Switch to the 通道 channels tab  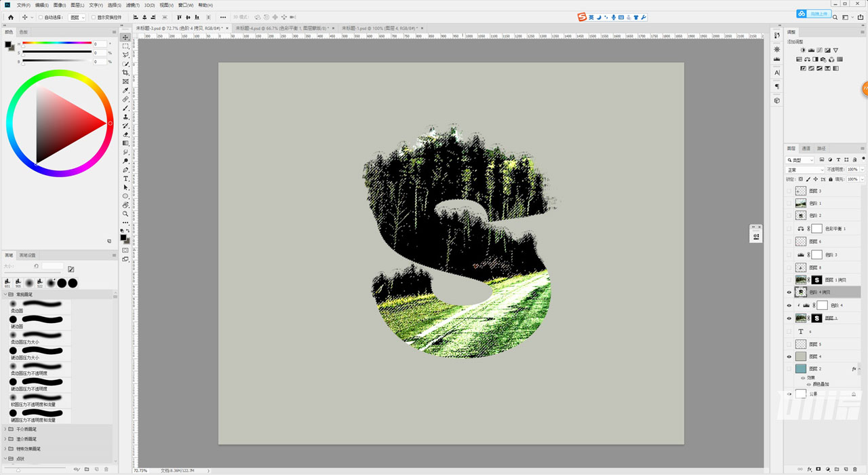pos(806,148)
